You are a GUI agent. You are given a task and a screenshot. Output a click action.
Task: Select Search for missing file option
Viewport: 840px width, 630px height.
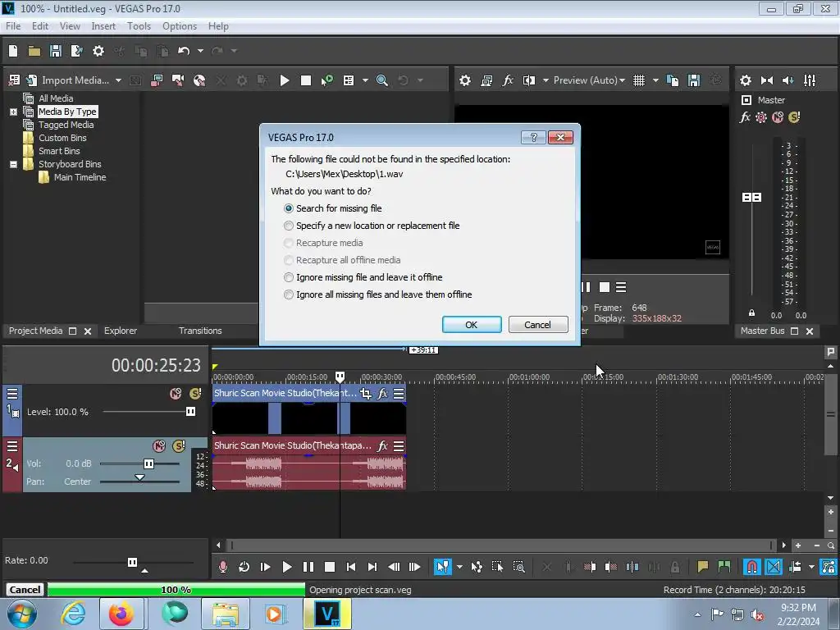click(335, 208)
